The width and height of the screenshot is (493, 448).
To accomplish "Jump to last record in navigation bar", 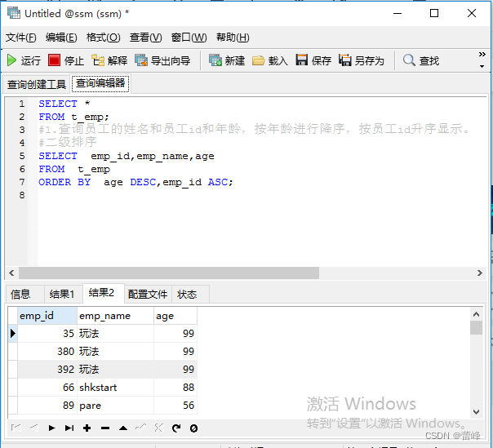I will click(69, 428).
